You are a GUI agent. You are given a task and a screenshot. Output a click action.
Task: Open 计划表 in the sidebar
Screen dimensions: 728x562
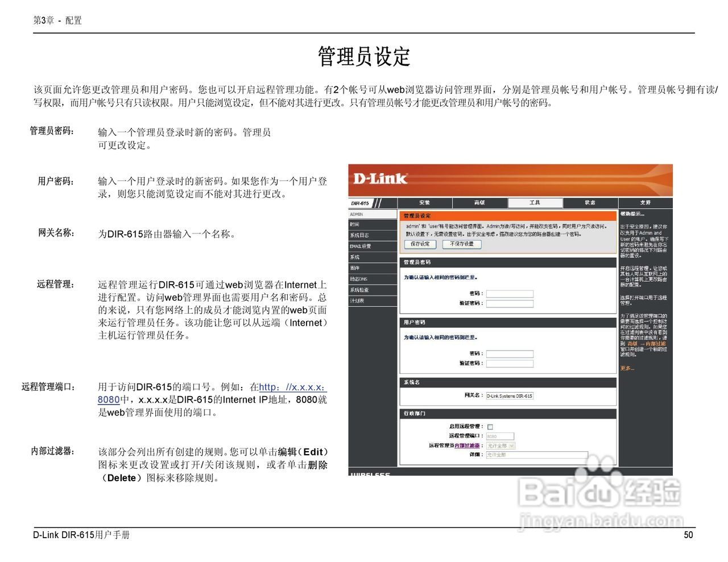click(373, 301)
